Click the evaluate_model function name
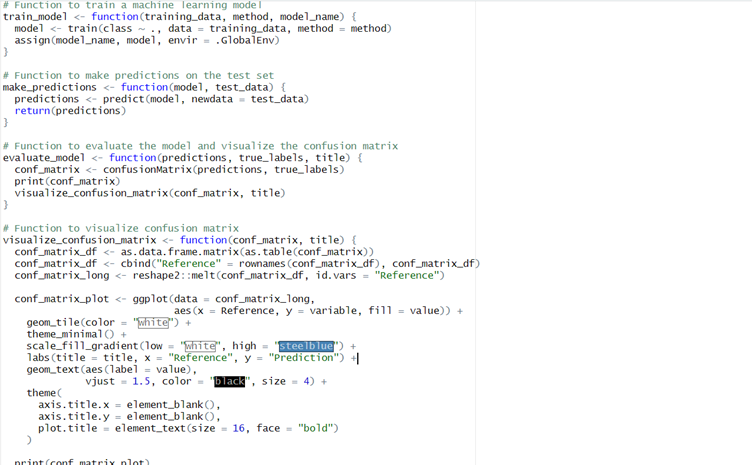Viewport: 752px width, 465px height. pyautogui.click(x=44, y=158)
